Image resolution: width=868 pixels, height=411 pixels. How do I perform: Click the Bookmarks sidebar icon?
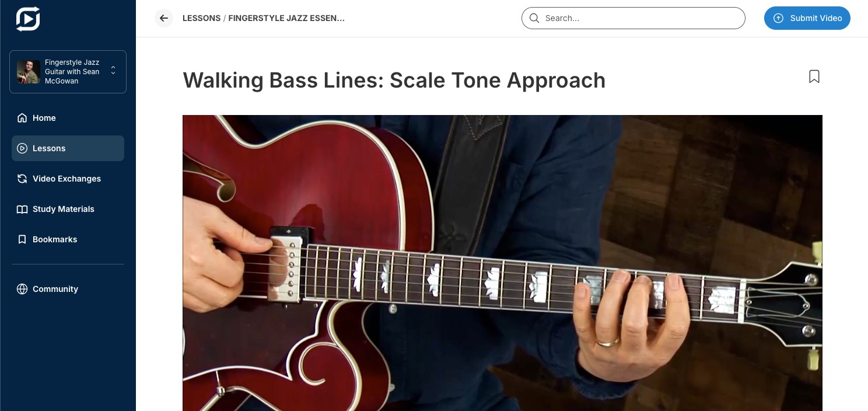pyautogui.click(x=22, y=239)
